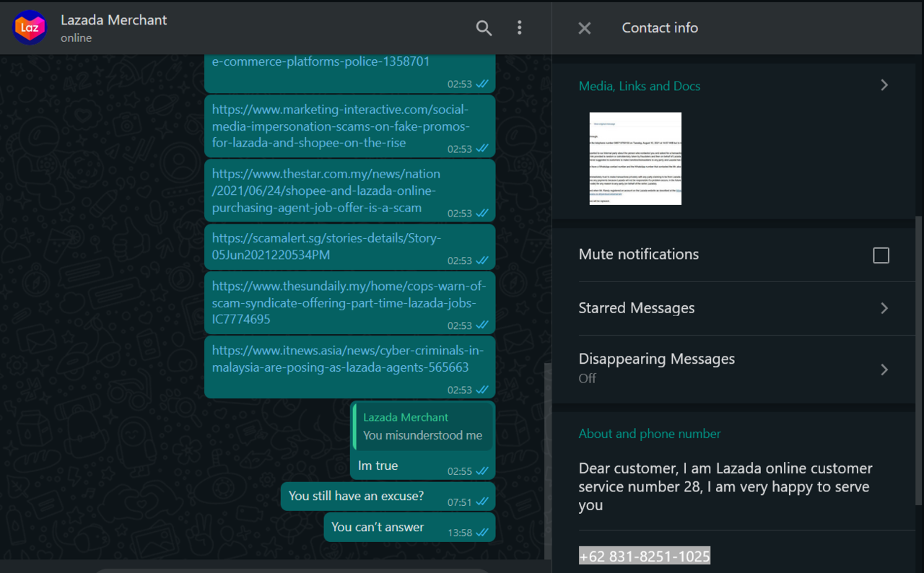This screenshot has height=573, width=924.
Task: Select the 'You can't answer' message
Action: 409,528
